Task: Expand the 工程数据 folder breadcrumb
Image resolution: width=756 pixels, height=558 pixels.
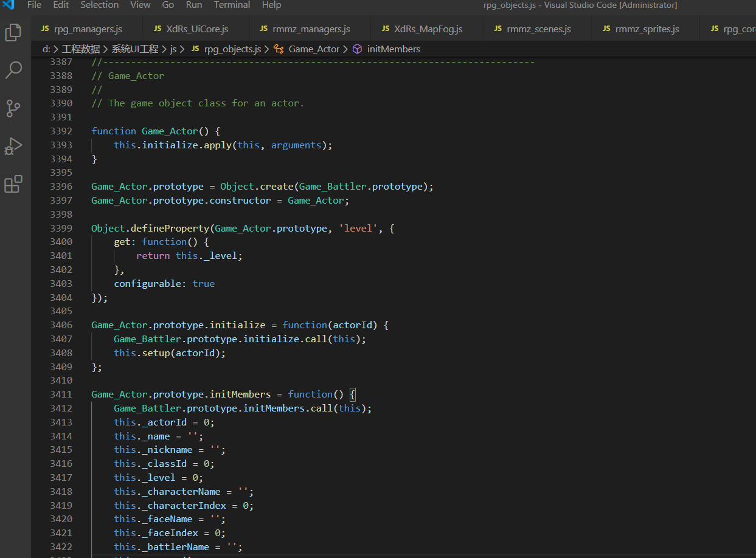Action: point(81,49)
